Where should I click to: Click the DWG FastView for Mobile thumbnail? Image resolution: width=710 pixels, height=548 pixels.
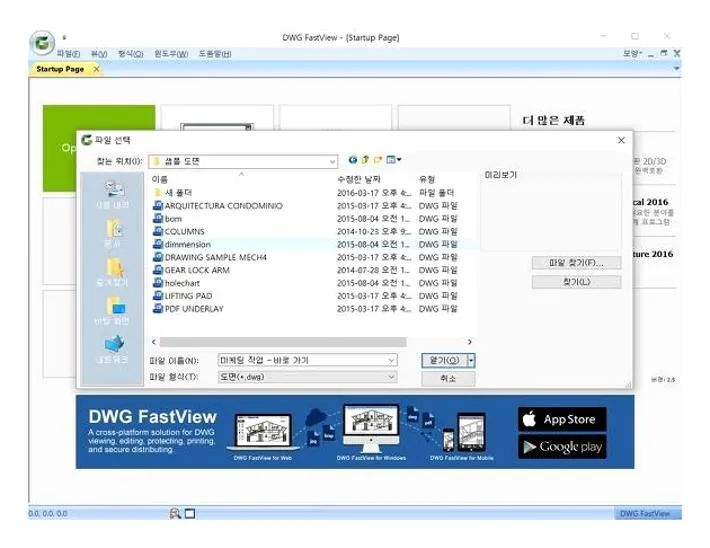tap(463, 433)
